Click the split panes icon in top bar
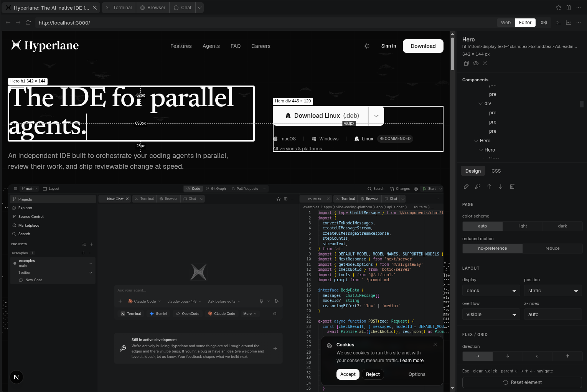Image resolution: width=587 pixels, height=392 pixels. pyautogui.click(x=569, y=7)
